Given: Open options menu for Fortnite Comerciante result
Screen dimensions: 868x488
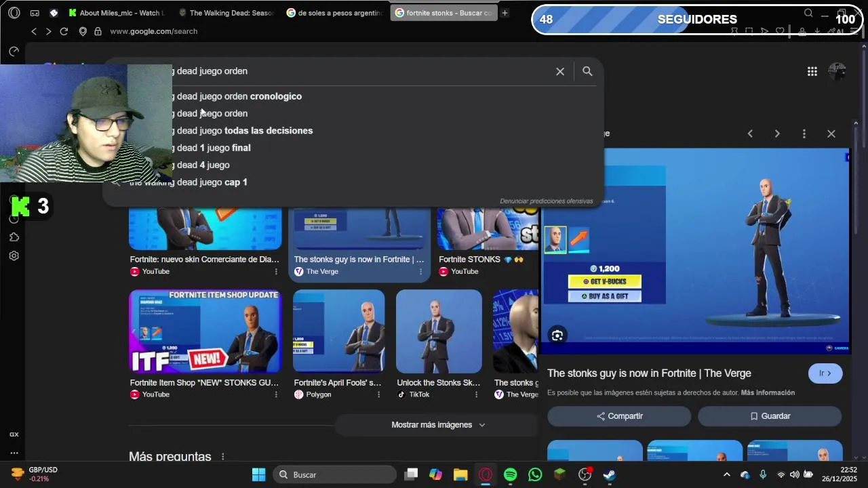Looking at the screenshot, I should click(x=276, y=272).
